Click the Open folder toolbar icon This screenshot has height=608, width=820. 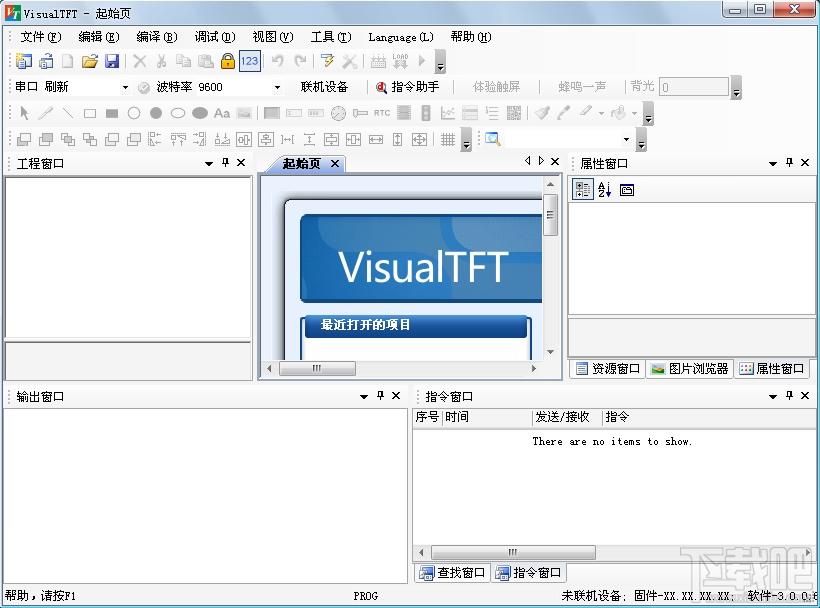pos(89,61)
